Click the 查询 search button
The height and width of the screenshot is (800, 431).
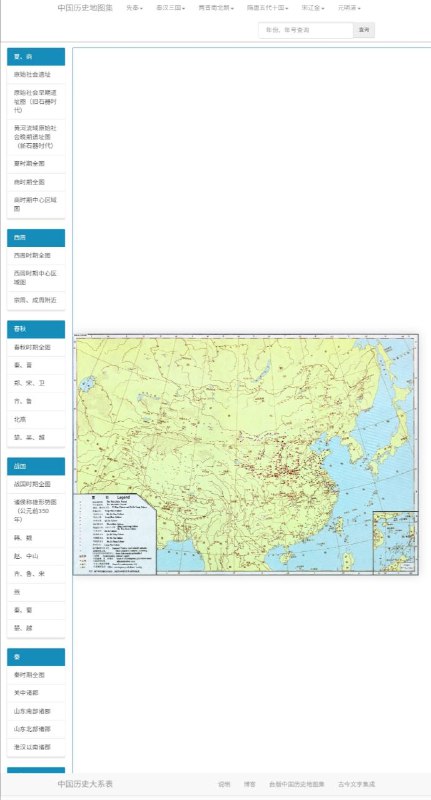pyautogui.click(x=364, y=30)
